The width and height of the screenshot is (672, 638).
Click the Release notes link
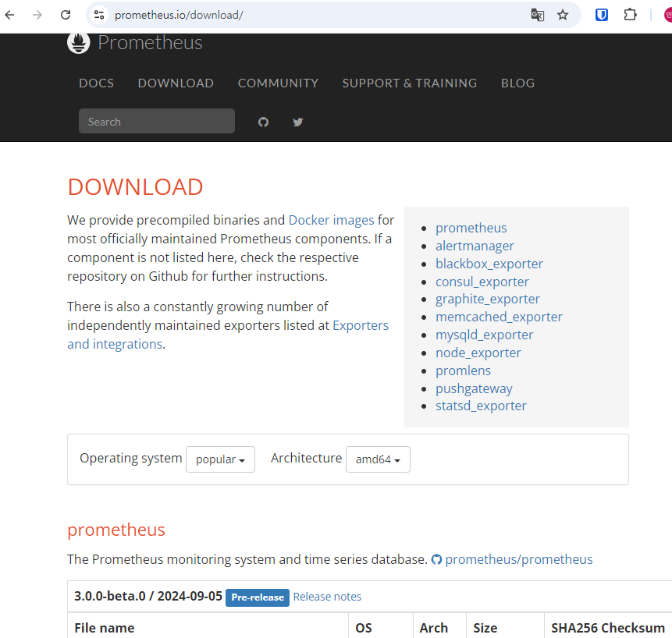327,597
